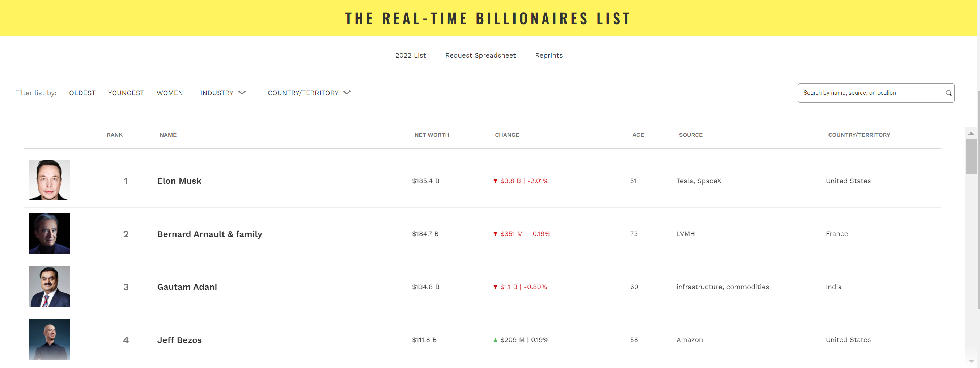
Task: Filter the list by Oldest
Action: [x=82, y=93]
